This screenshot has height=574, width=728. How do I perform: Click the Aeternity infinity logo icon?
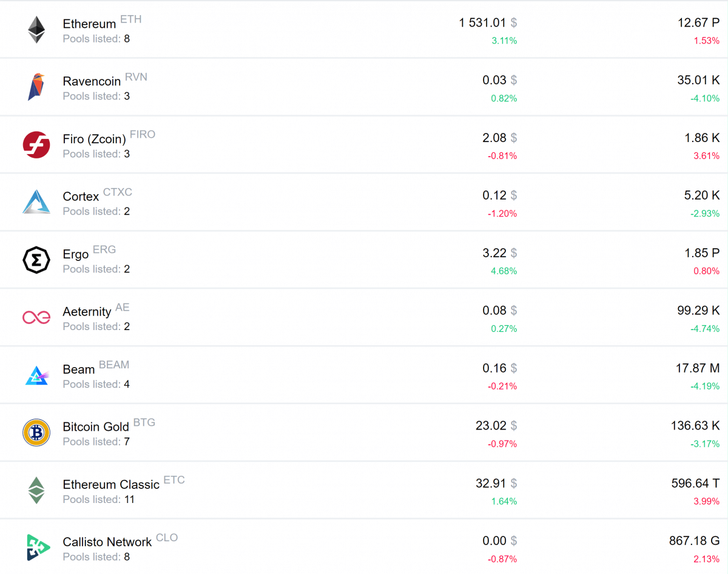(x=36, y=317)
